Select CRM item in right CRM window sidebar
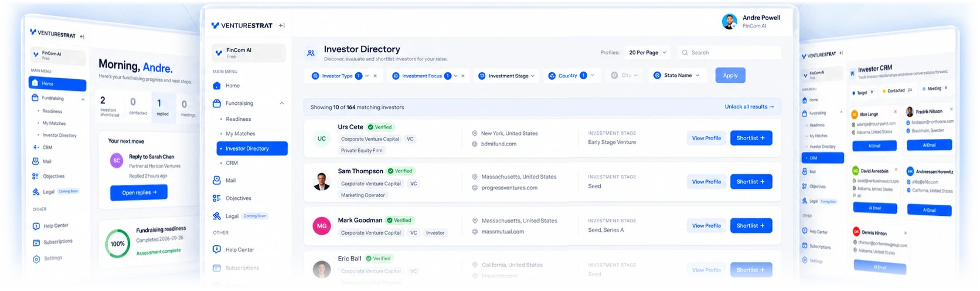The image size is (980, 291). (823, 158)
